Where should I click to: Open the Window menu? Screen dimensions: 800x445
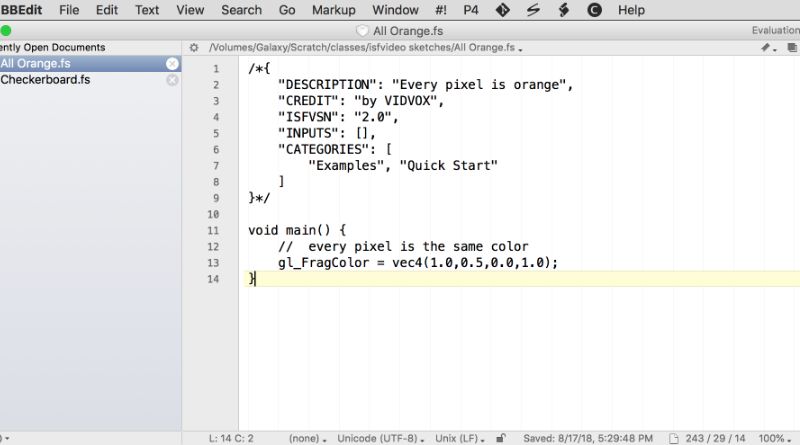[x=395, y=10]
